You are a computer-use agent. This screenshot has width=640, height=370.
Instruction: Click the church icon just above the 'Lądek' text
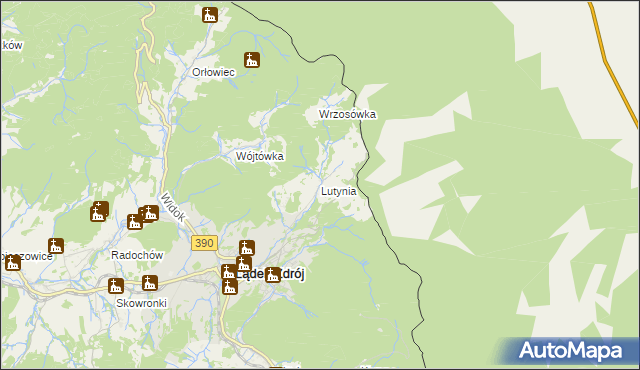[x=244, y=264]
